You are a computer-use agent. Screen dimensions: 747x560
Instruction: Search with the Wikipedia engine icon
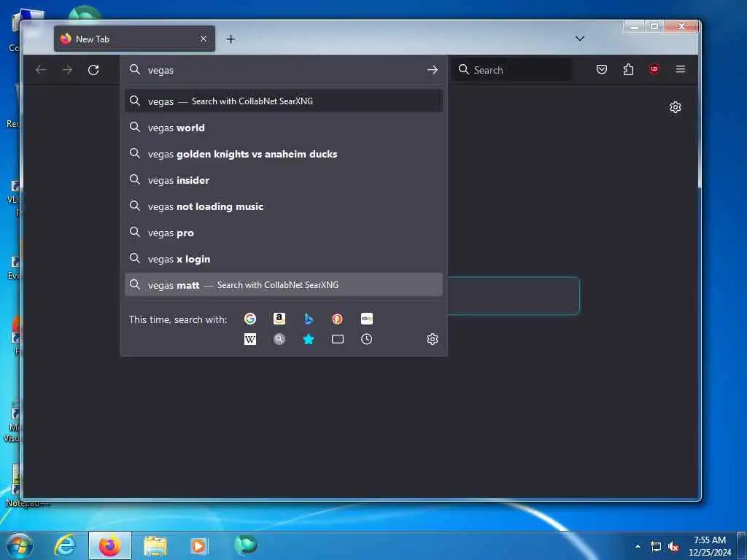click(250, 339)
